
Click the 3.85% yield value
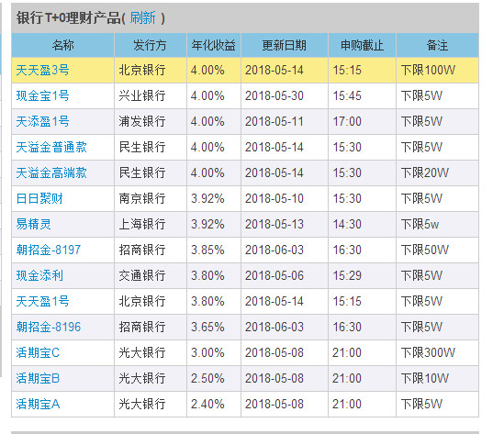point(207,250)
